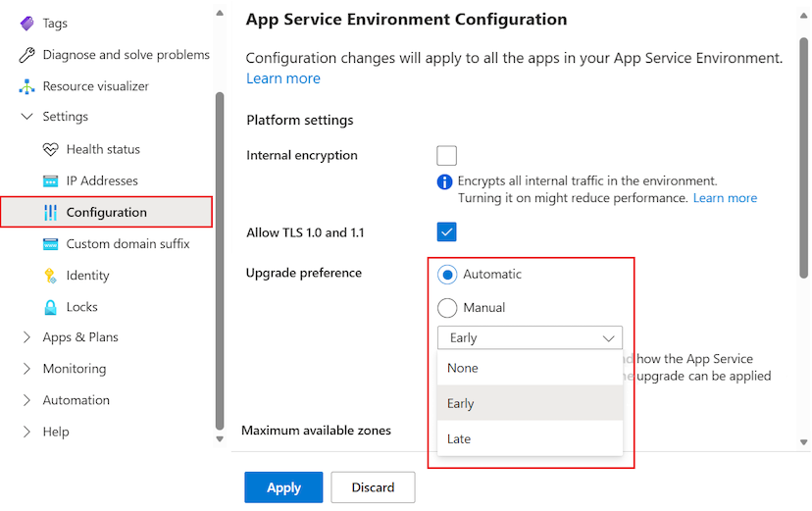This screenshot has width=812, height=511.
Task: Click the IP Addresses icon
Action: pyautogui.click(x=50, y=181)
